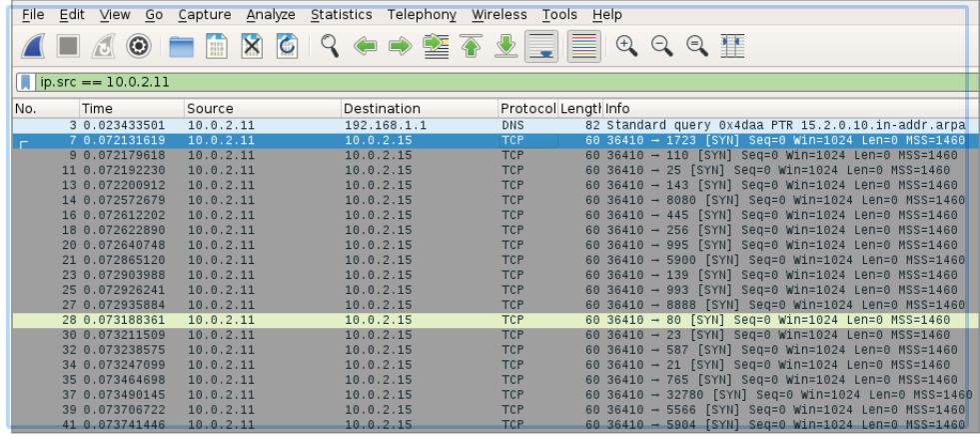980x444 pixels.
Task: Select packet 37 SYN to port 32780
Action: 495,395
